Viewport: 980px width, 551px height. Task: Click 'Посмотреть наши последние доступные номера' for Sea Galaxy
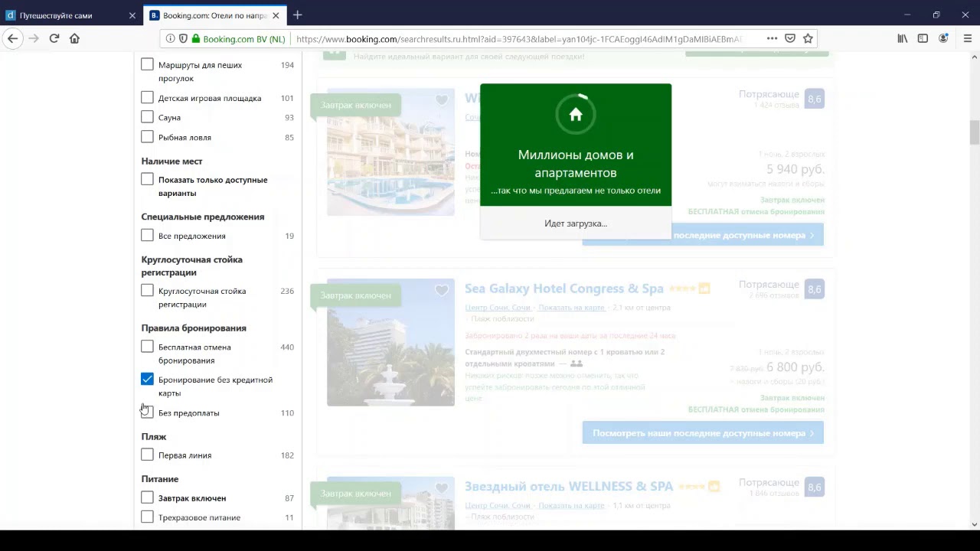(702, 433)
